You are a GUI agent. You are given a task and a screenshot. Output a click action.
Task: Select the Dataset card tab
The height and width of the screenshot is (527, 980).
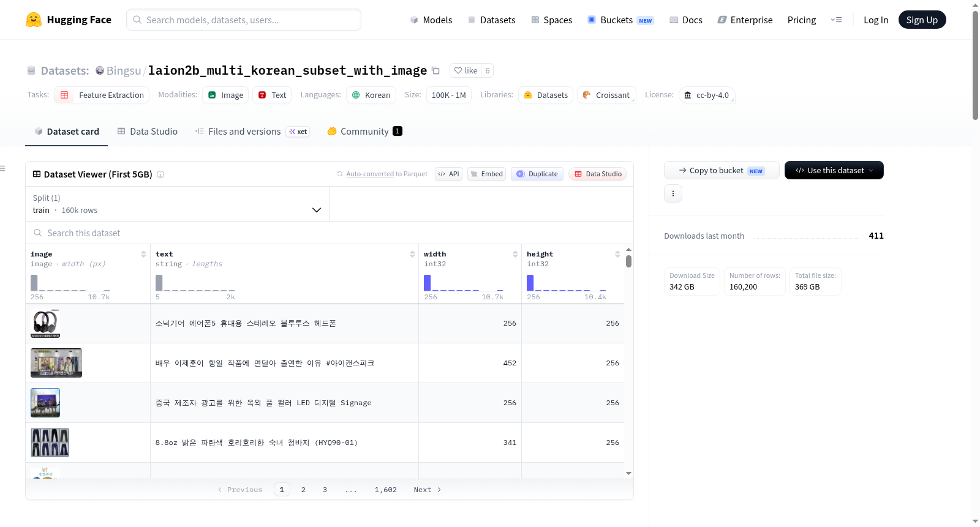coord(66,132)
